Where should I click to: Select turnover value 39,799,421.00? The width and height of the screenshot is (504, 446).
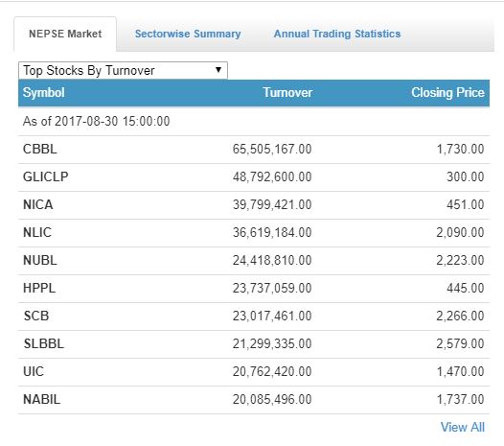(x=272, y=204)
